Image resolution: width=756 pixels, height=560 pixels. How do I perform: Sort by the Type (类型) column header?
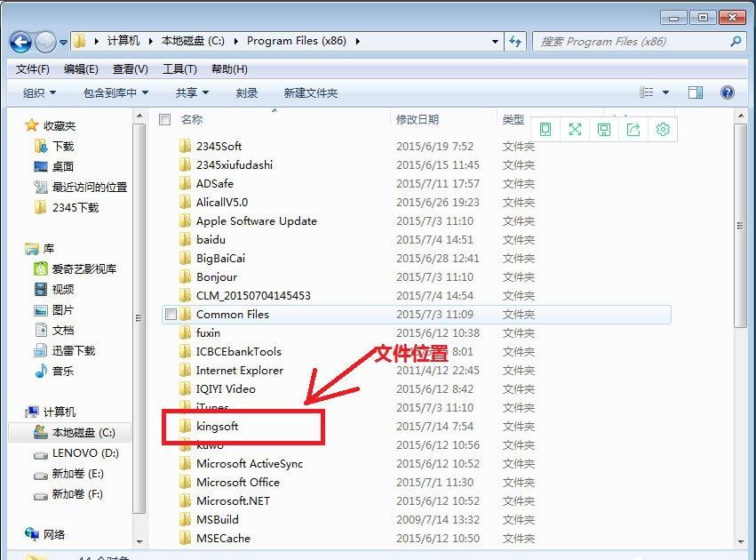pyautogui.click(x=513, y=120)
